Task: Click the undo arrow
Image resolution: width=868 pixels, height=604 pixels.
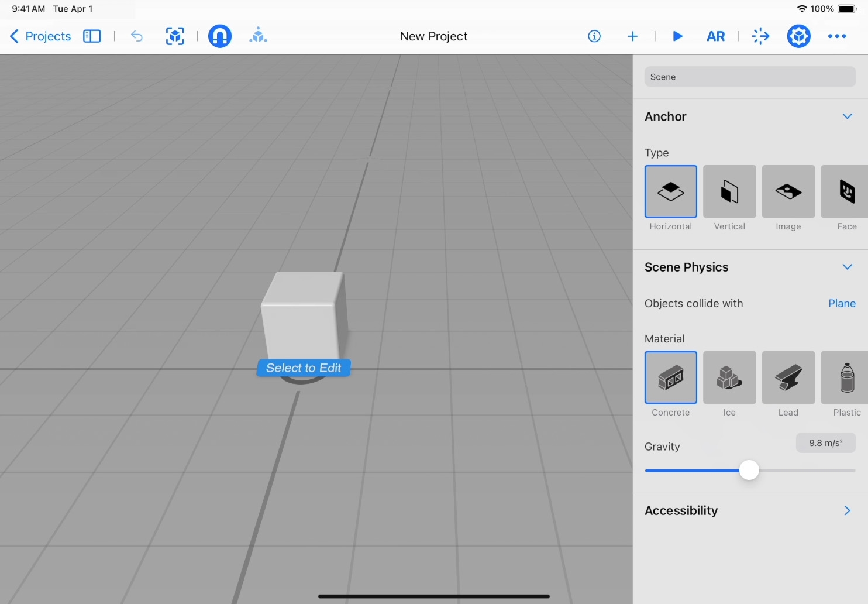Action: point(137,36)
